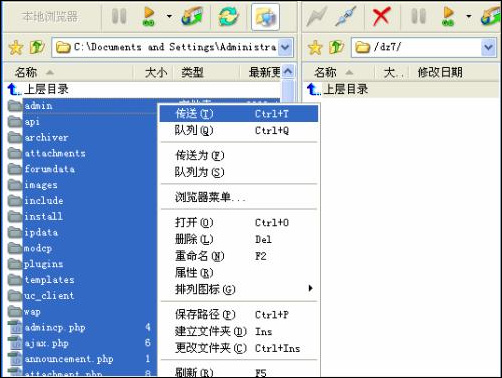
Task: Select the archiver folder
Action: [x=46, y=137]
